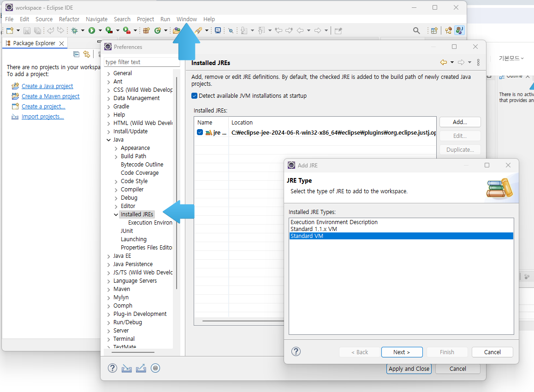This screenshot has height=392, width=534.
Task: Click the Debug bug toolbar icon
Action: pyautogui.click(x=74, y=30)
